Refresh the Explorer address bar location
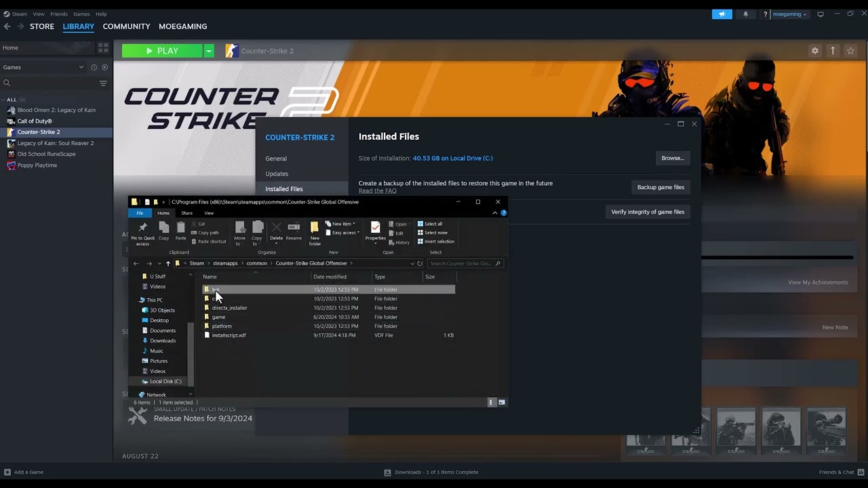This screenshot has height=488, width=868. point(420,263)
